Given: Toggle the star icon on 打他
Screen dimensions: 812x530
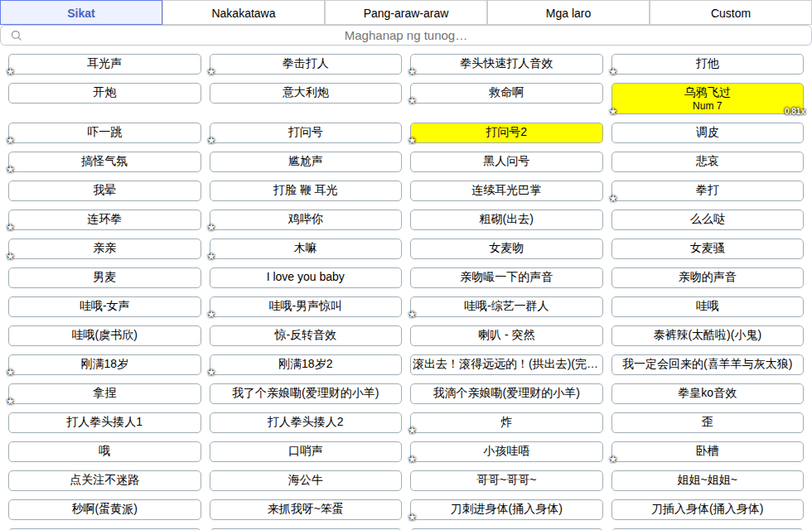Looking at the screenshot, I should pos(613,72).
